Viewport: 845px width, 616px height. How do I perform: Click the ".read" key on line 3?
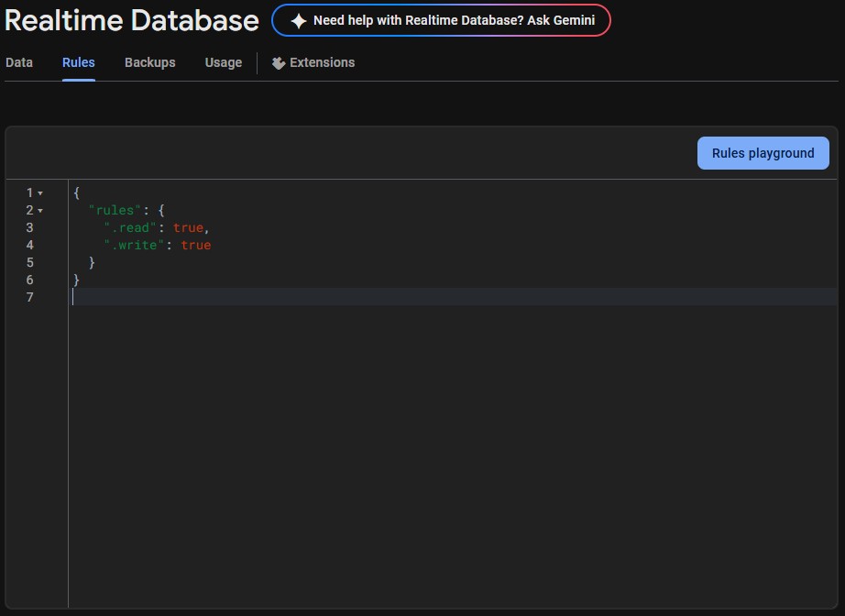click(x=130, y=227)
